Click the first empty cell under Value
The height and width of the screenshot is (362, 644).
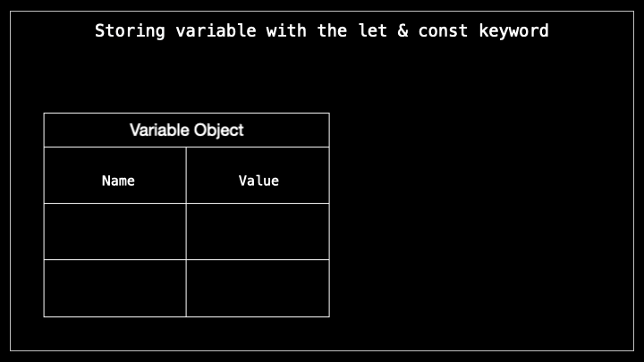coord(258,232)
